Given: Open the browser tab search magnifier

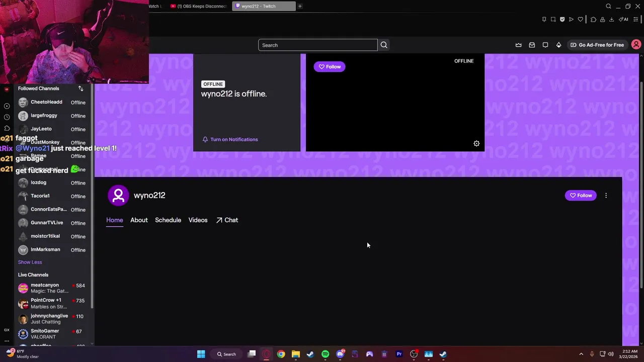Looking at the screenshot, I should point(608,6).
